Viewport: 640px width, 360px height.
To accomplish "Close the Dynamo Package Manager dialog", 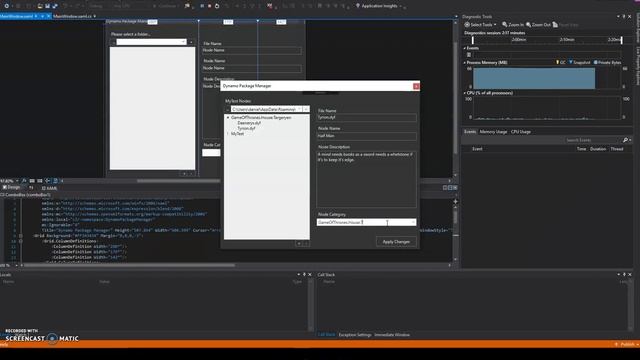I will point(416,86).
